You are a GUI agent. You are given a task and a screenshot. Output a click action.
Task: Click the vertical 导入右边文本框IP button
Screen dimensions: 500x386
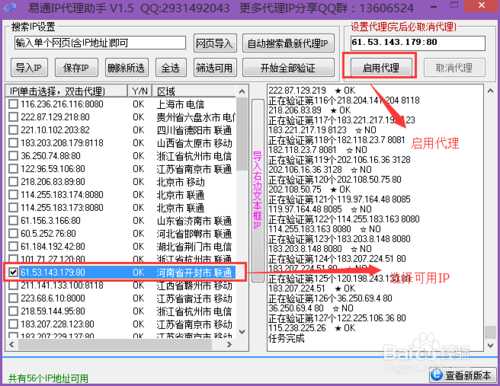tap(257, 190)
